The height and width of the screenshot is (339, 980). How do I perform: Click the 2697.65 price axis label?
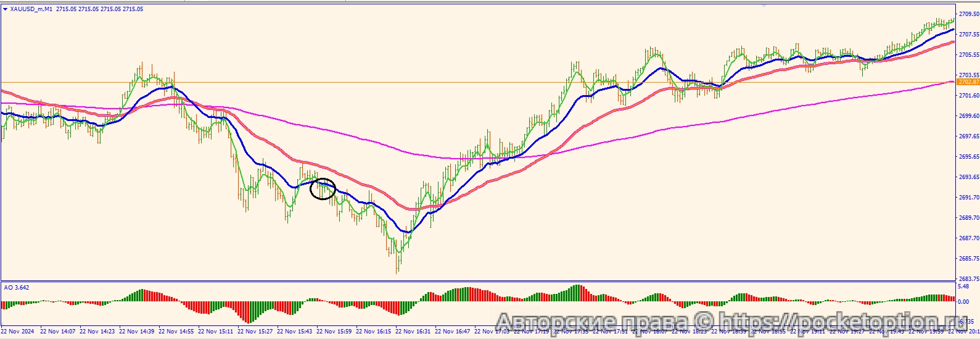point(967,136)
